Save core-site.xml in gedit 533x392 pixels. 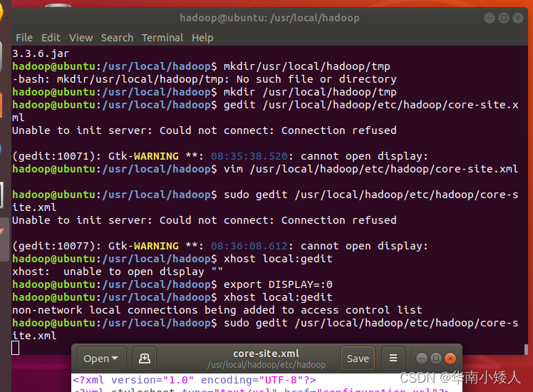pyautogui.click(x=358, y=359)
